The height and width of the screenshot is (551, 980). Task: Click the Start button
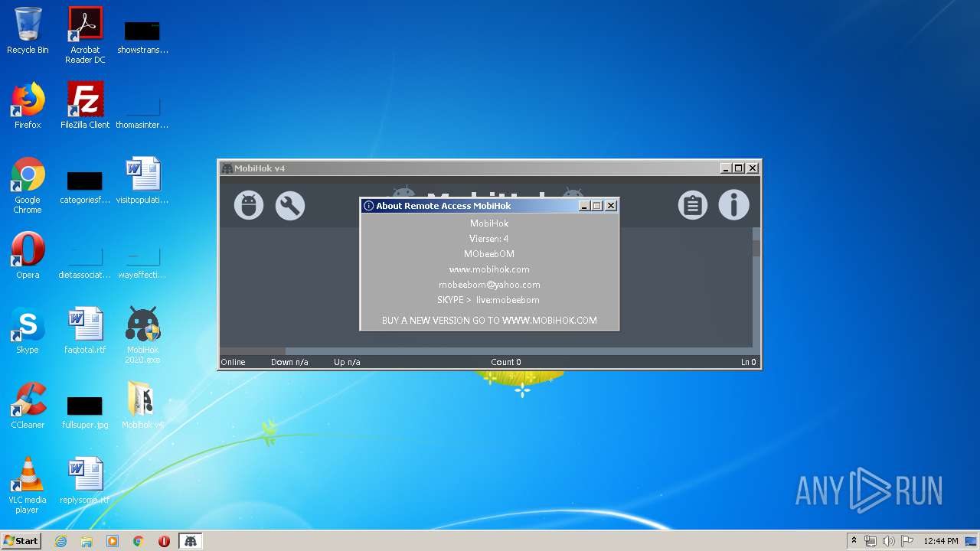click(21, 540)
